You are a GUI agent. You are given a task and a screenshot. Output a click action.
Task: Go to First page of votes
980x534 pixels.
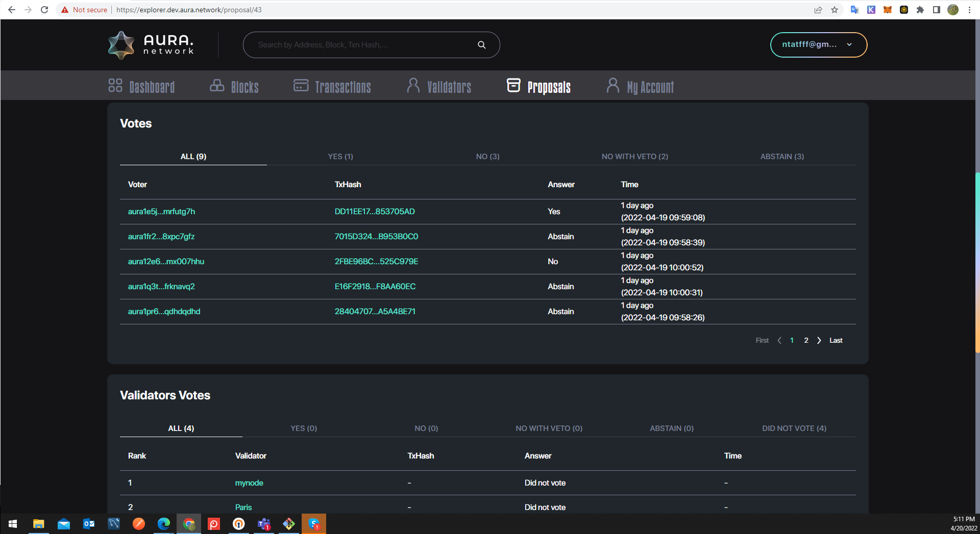pyautogui.click(x=762, y=340)
